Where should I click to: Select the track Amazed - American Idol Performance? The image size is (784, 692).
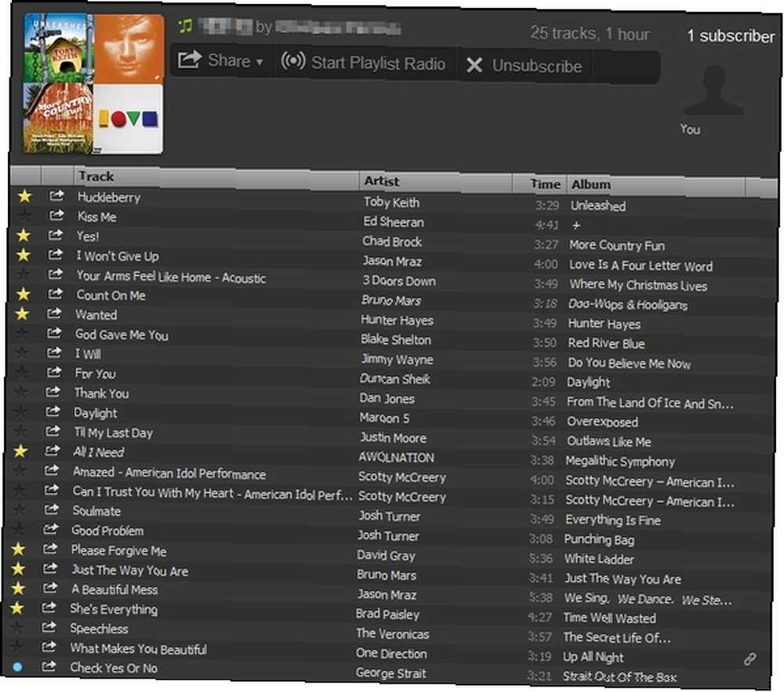pos(169,473)
